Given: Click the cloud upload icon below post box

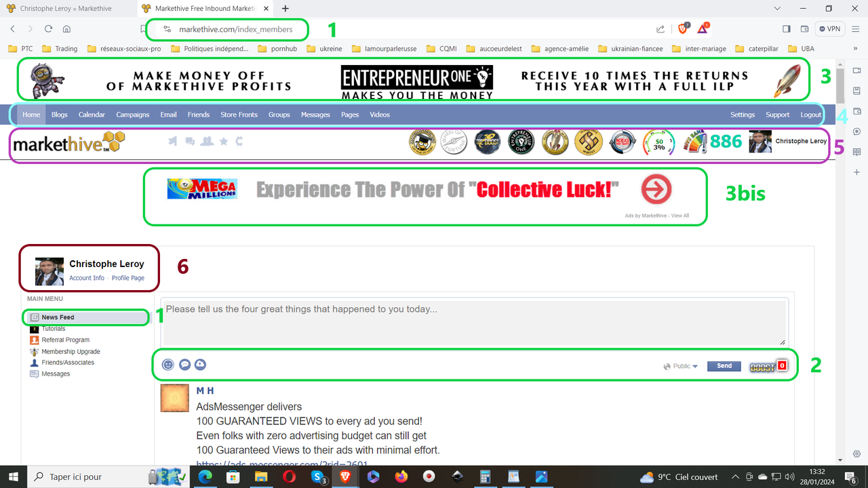Looking at the screenshot, I should click(x=200, y=365).
